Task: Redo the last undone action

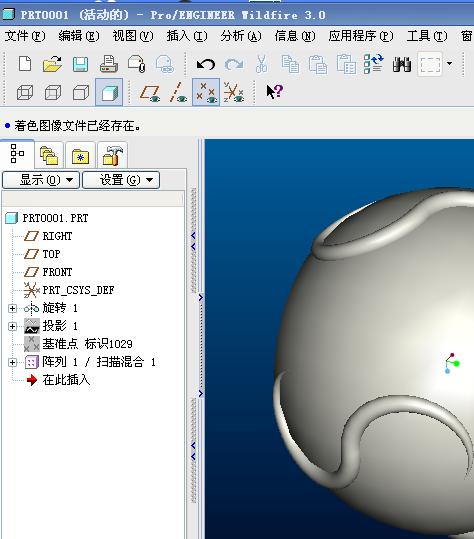Action: point(234,64)
